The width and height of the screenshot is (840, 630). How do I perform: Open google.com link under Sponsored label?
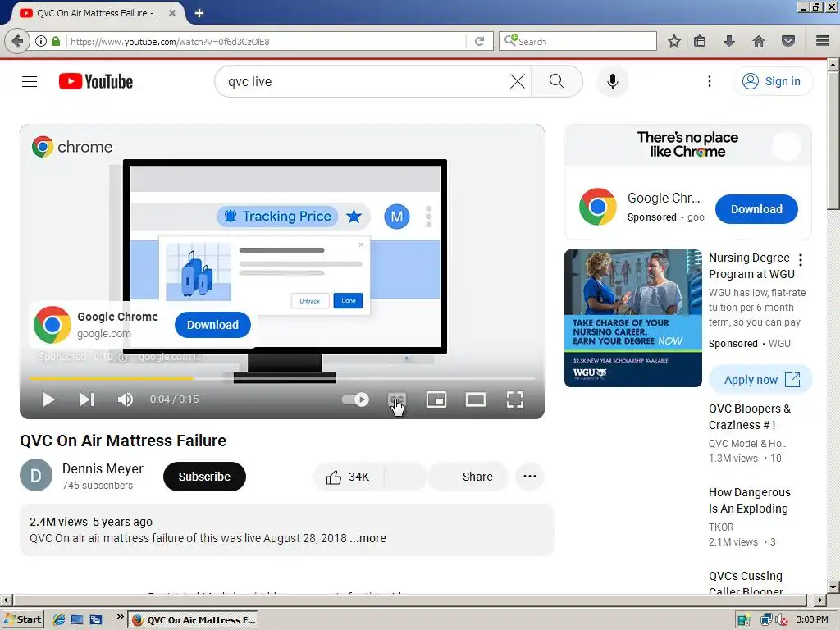[169, 357]
